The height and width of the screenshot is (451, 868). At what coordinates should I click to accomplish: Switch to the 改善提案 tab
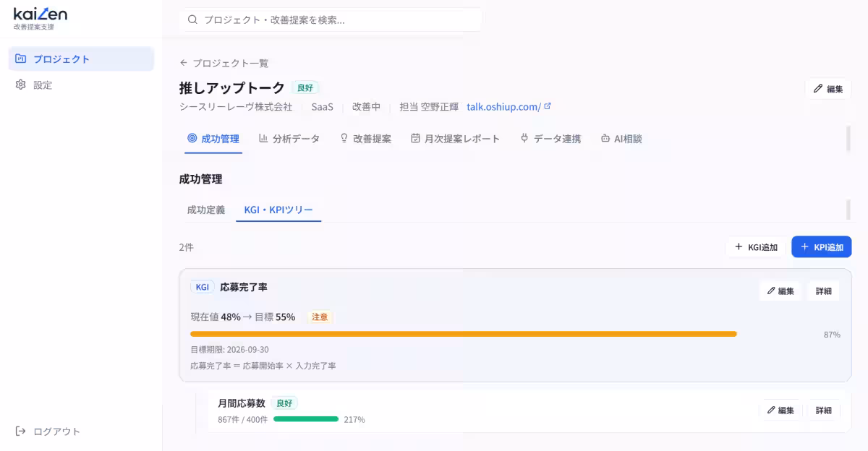pyautogui.click(x=365, y=139)
